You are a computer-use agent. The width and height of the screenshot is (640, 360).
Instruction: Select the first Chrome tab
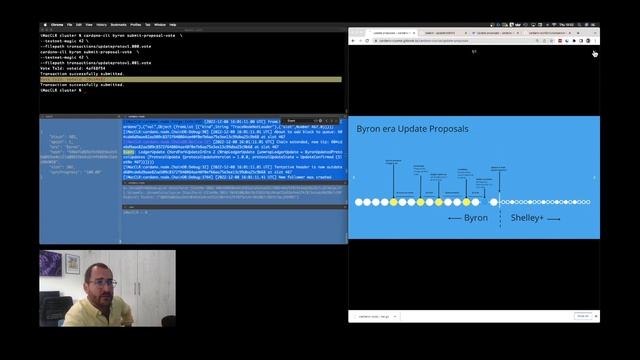[x=391, y=33]
